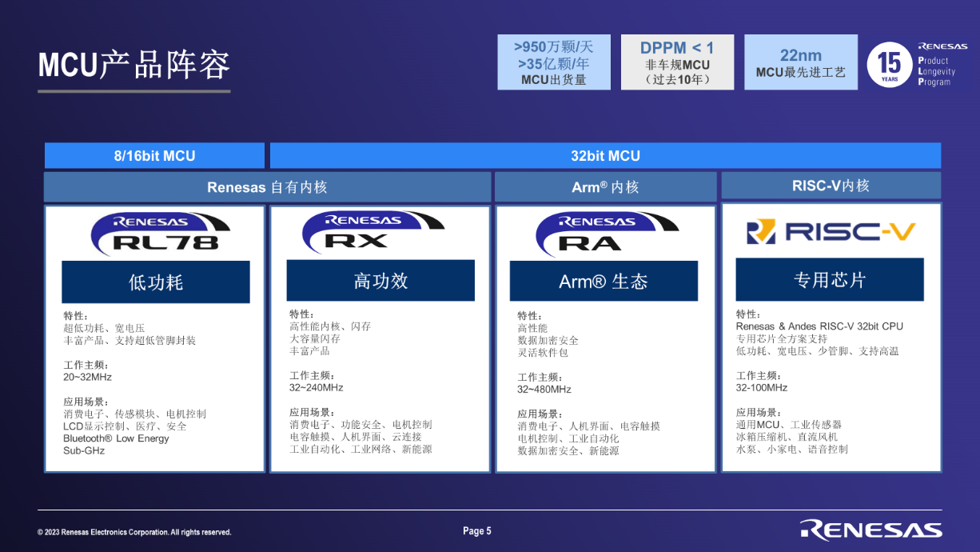
Task: Click the MCU产品阵容 slide title
Action: coord(134,65)
